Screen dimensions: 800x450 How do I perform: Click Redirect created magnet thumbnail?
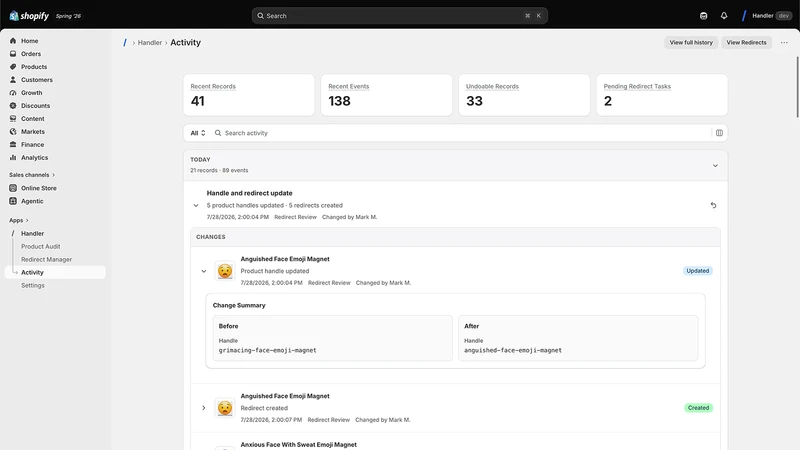[224, 408]
